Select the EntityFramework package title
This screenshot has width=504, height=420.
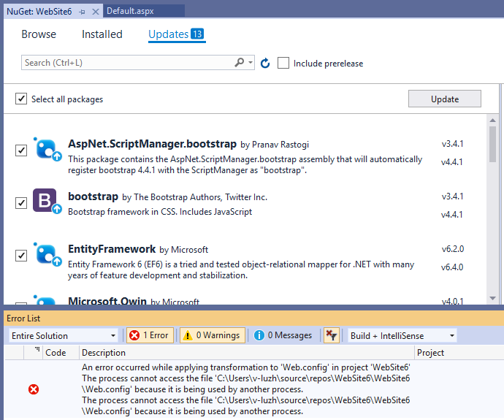112,249
